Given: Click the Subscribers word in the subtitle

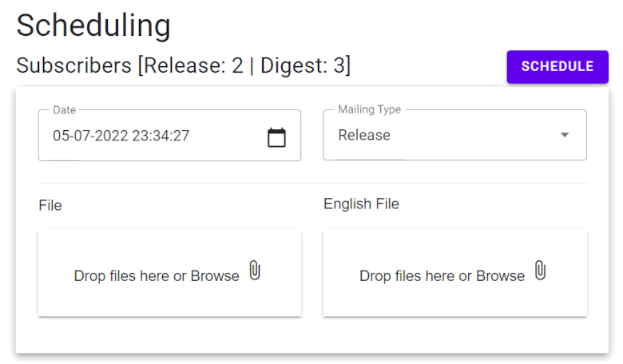Looking at the screenshot, I should point(74,65).
